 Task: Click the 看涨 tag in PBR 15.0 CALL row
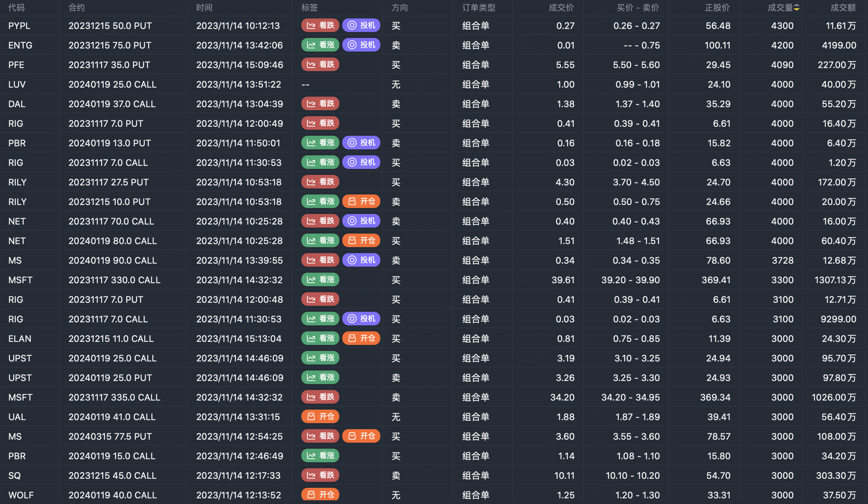pyautogui.click(x=320, y=455)
